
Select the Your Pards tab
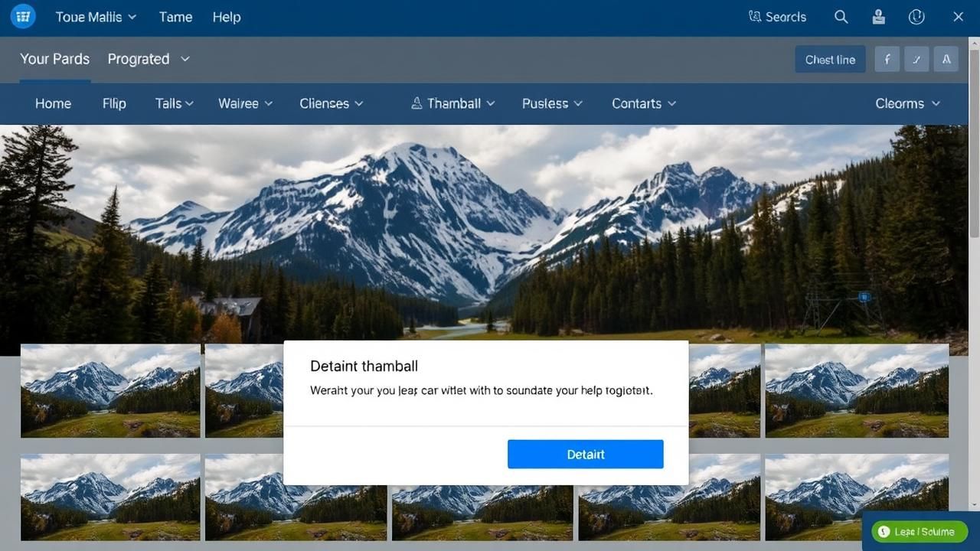[x=54, y=59]
